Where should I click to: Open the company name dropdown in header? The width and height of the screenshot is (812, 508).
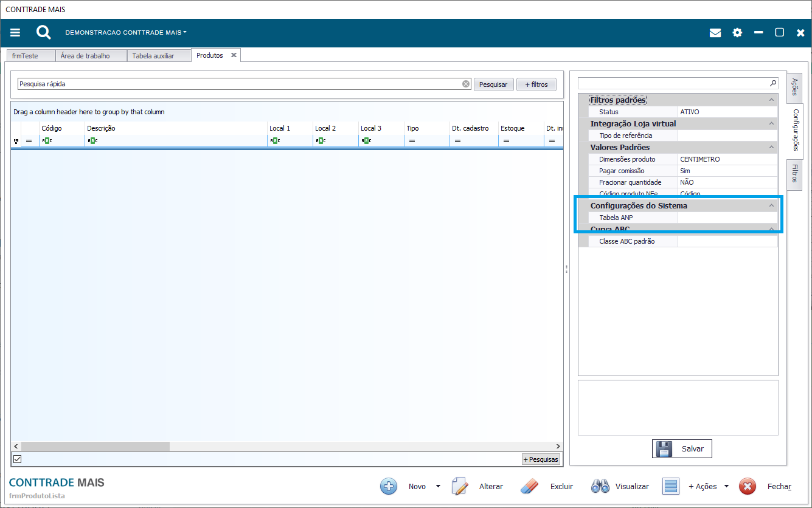point(126,33)
